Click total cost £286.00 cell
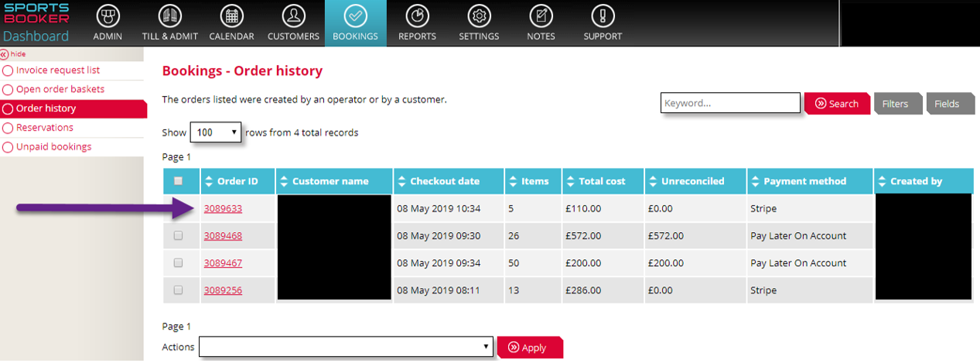 click(x=583, y=290)
